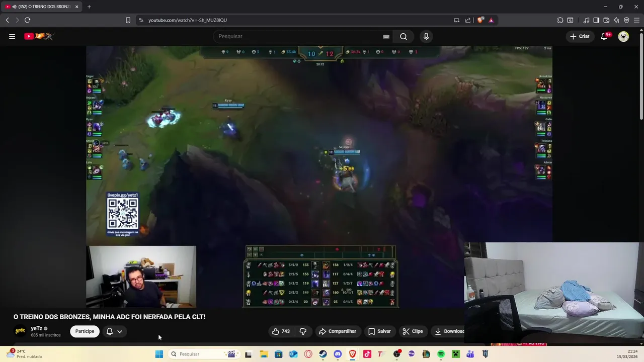Open Brave Shields lion icon
This screenshot has height=362, width=644.
point(480,20)
